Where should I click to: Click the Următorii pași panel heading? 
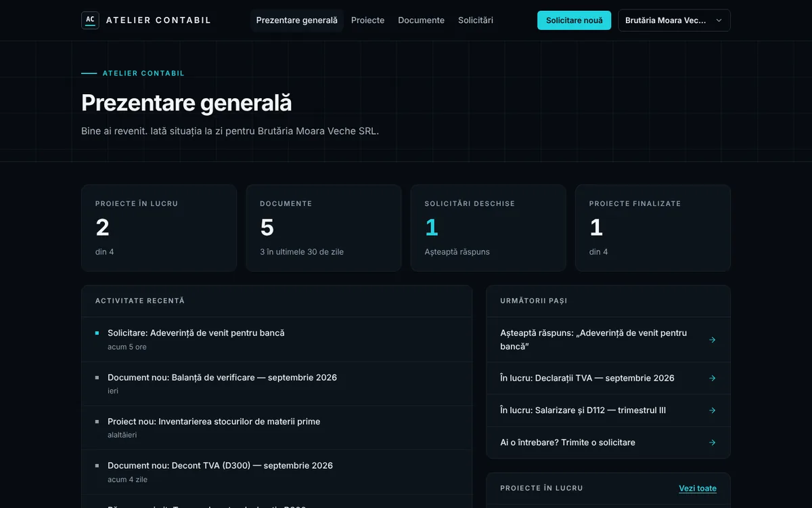point(534,301)
